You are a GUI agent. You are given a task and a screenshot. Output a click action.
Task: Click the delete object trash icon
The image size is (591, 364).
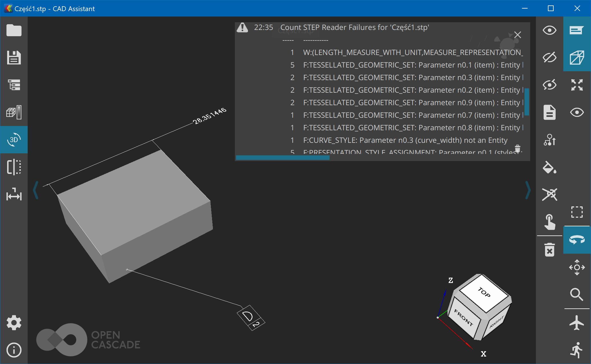tap(549, 250)
